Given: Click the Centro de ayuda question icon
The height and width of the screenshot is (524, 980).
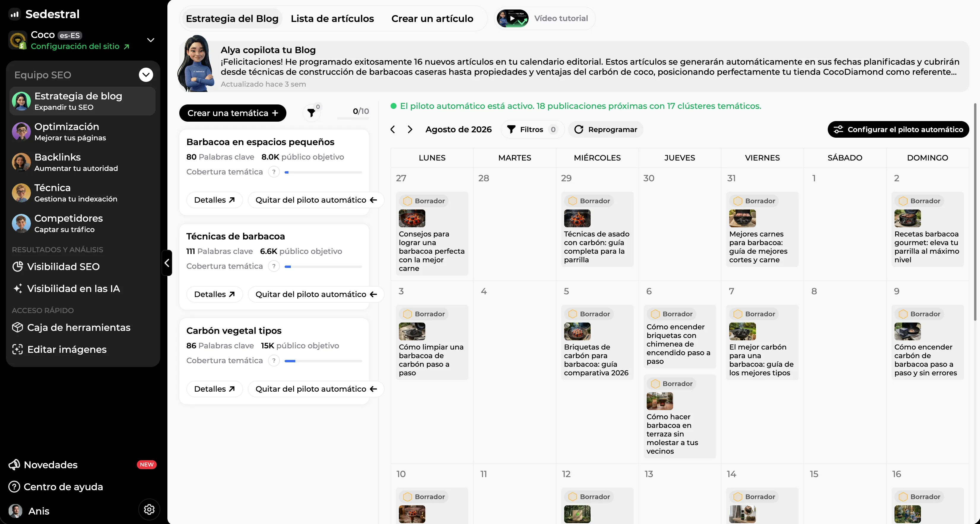Looking at the screenshot, I should [x=15, y=487].
